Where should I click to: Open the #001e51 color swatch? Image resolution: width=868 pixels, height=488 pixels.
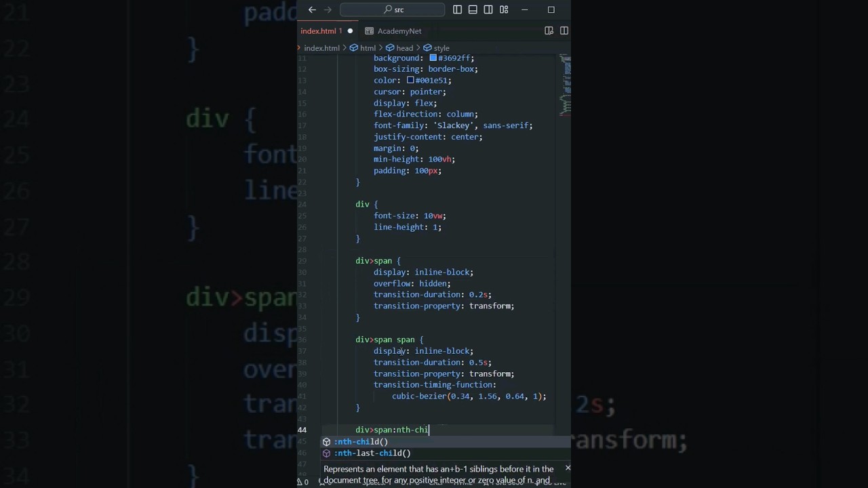click(x=410, y=80)
